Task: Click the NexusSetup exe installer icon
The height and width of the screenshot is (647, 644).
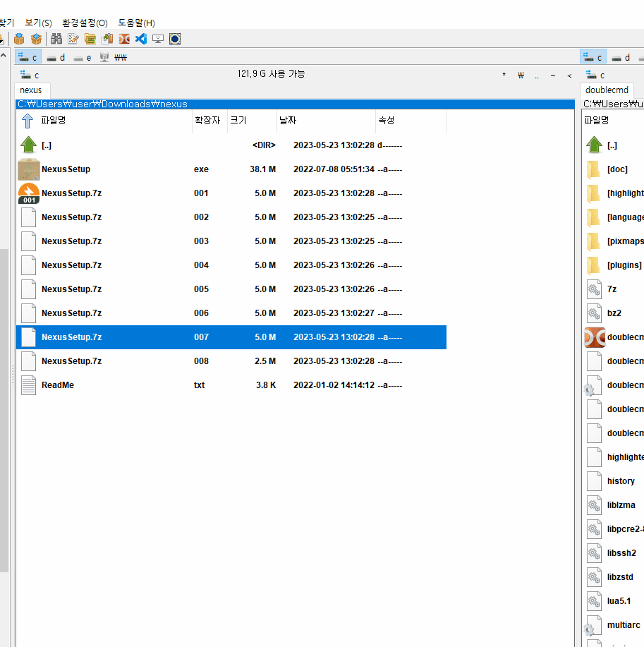Action: [29, 169]
